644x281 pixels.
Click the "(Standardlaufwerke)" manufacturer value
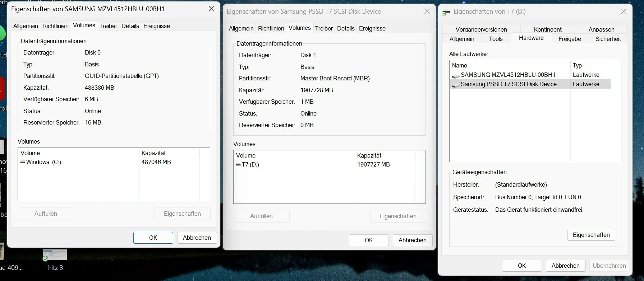coord(521,184)
